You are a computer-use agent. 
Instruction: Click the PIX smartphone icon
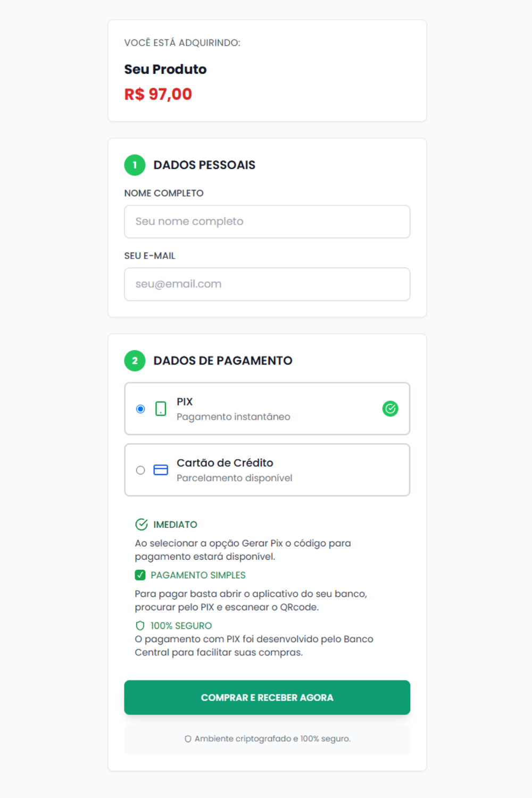[161, 409]
